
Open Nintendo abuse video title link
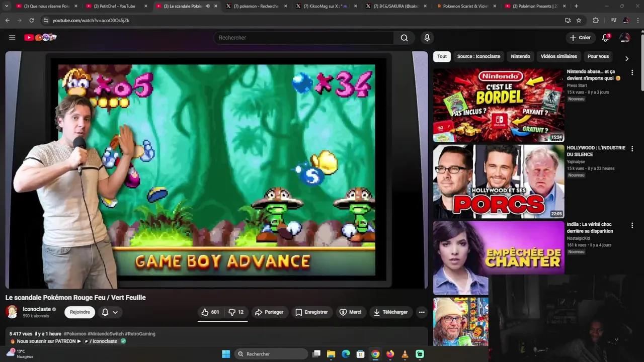(593, 75)
